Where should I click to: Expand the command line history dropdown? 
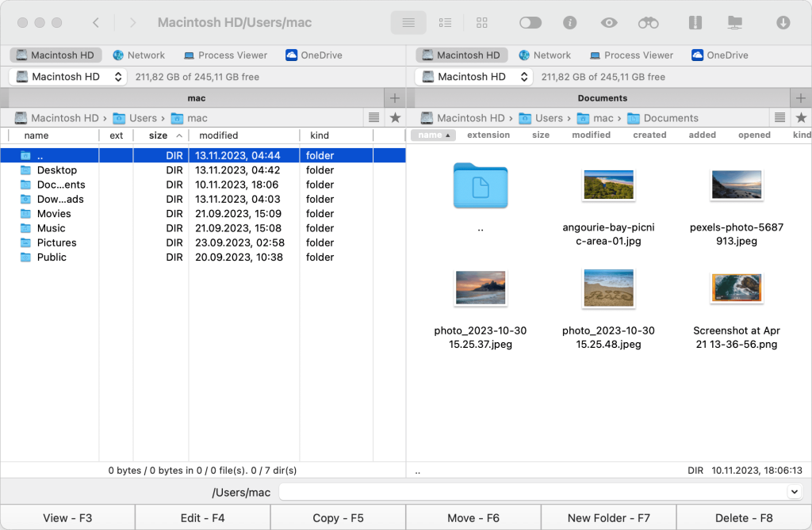pyautogui.click(x=794, y=492)
